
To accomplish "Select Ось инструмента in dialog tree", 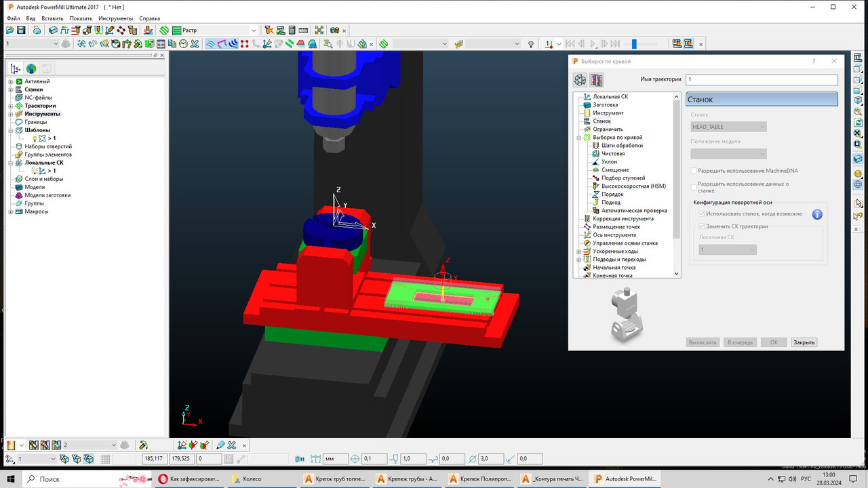I will [x=614, y=235].
